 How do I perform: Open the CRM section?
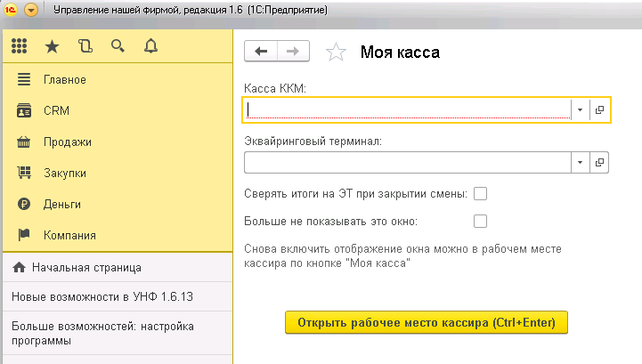[x=118, y=110]
